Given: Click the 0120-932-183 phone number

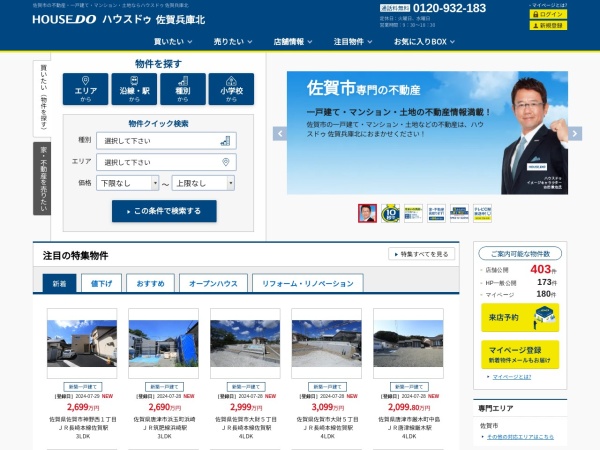Looking at the screenshot, I should click(x=449, y=8).
